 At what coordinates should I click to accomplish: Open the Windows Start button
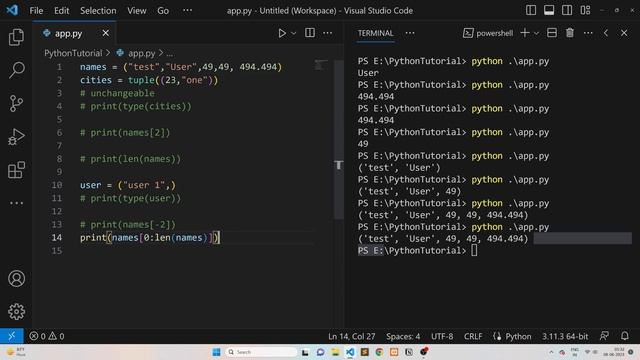[216, 352]
